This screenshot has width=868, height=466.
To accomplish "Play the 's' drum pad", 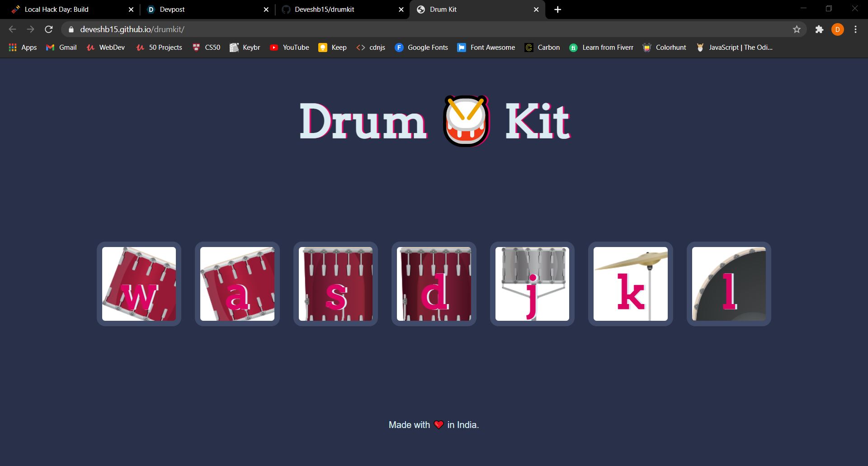I will [335, 284].
